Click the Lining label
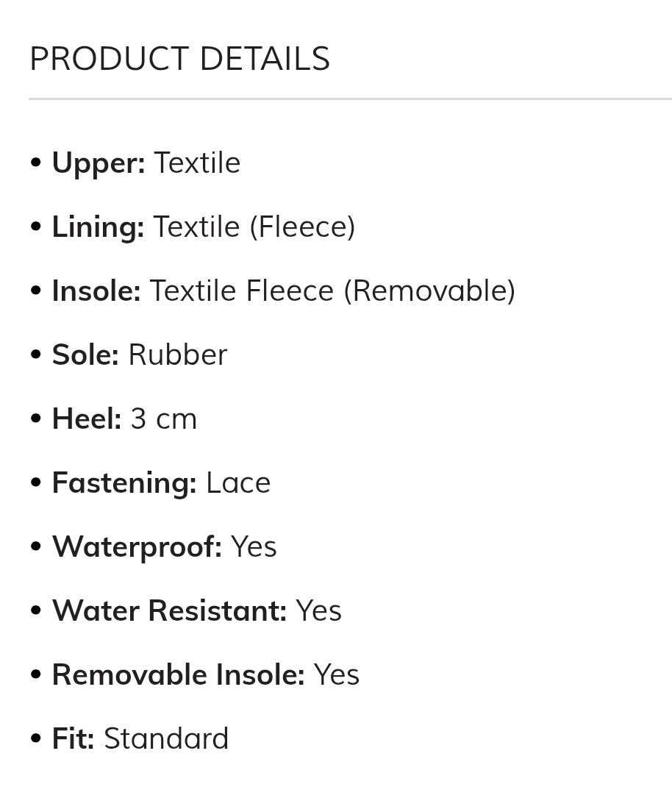 coord(98,227)
